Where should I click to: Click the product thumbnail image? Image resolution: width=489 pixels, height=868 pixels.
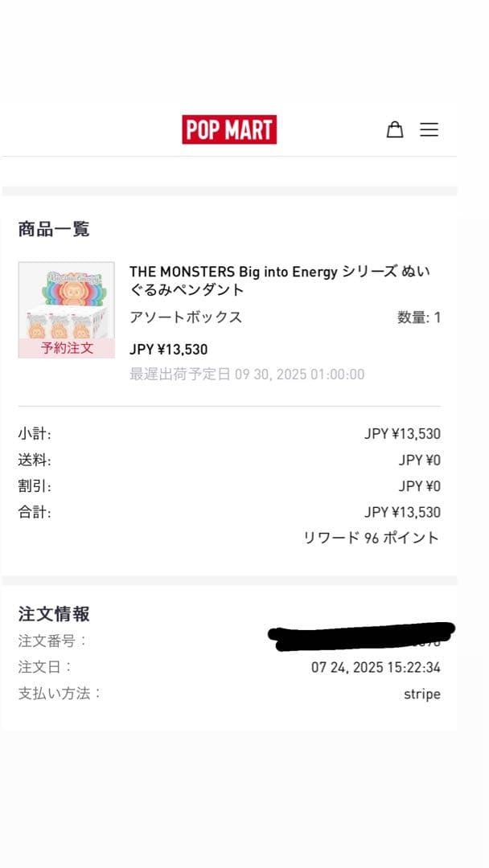pos(66,301)
